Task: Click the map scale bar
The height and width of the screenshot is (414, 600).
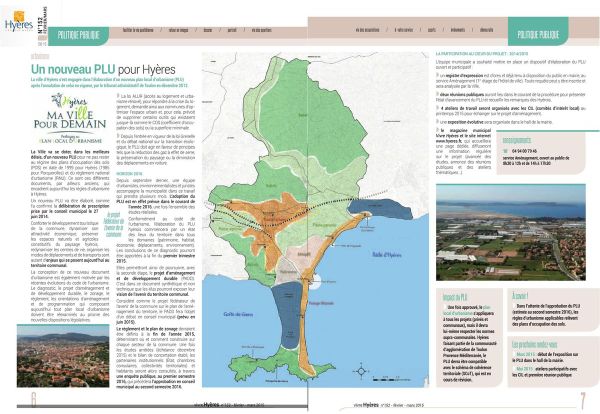Action: [391, 379]
